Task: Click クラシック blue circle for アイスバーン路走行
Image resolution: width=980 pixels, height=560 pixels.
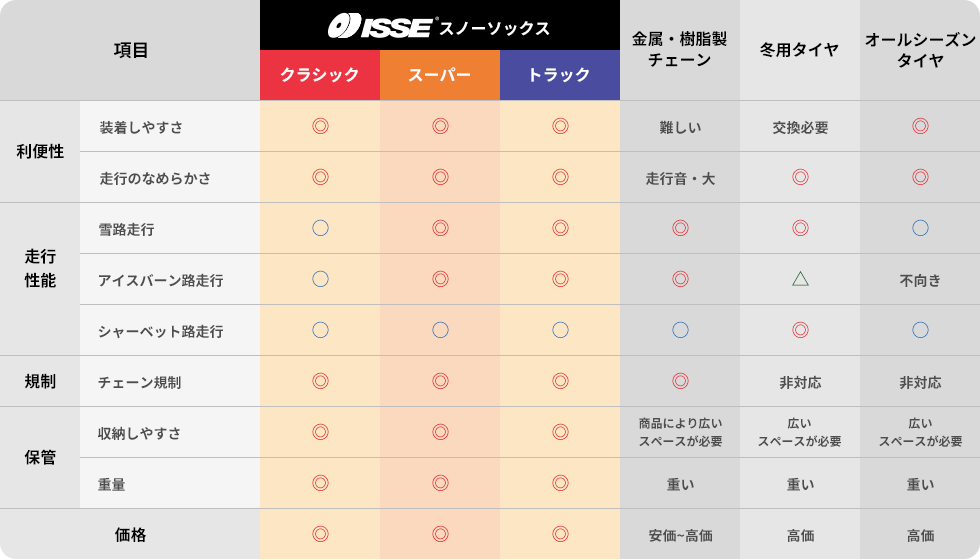Action: click(320, 280)
